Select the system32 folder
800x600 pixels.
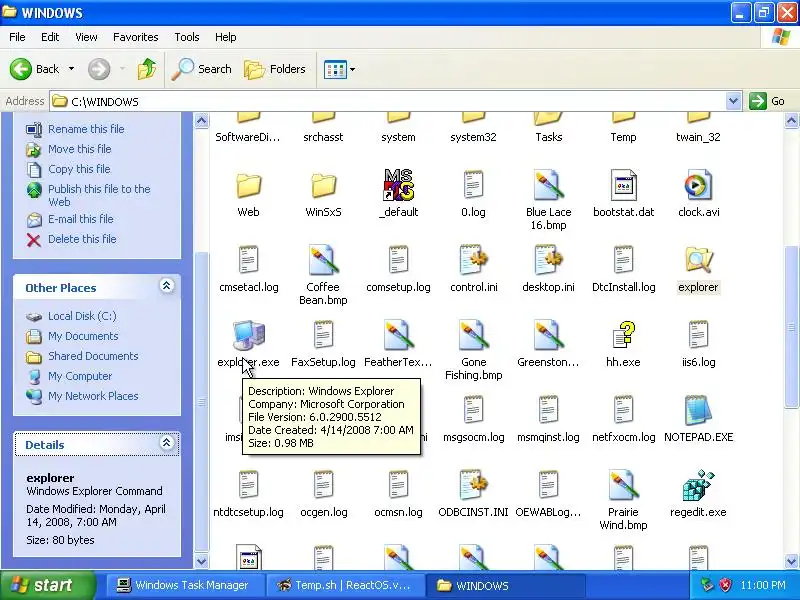(x=473, y=129)
